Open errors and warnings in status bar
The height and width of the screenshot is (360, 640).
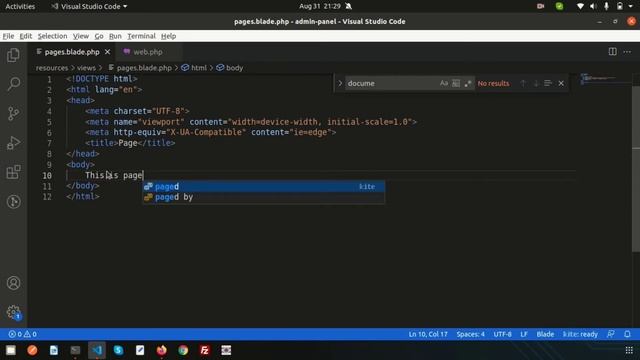[22, 334]
